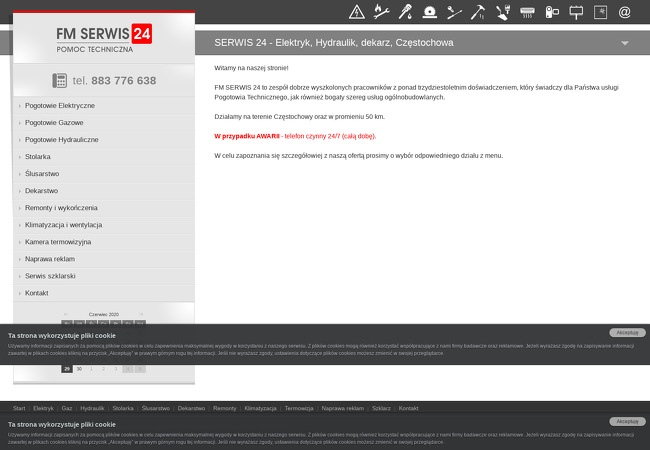Select Ślusarstwo in the sidebar menu
650x450 pixels.
point(104,174)
